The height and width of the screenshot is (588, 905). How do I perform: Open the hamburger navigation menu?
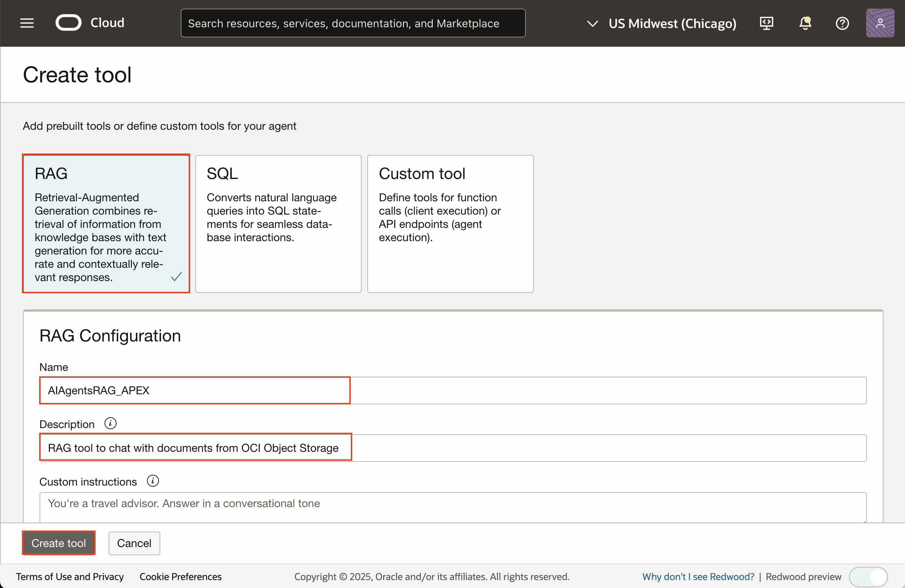(x=27, y=23)
